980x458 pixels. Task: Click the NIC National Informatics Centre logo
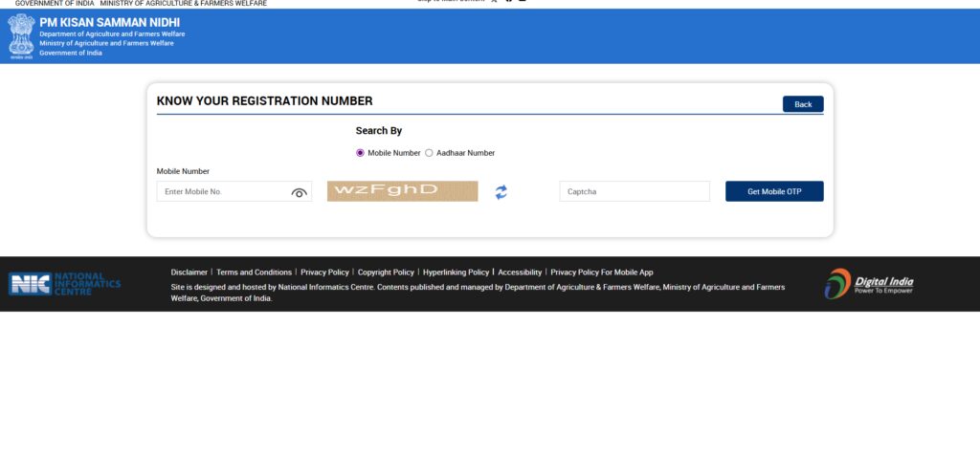click(64, 284)
